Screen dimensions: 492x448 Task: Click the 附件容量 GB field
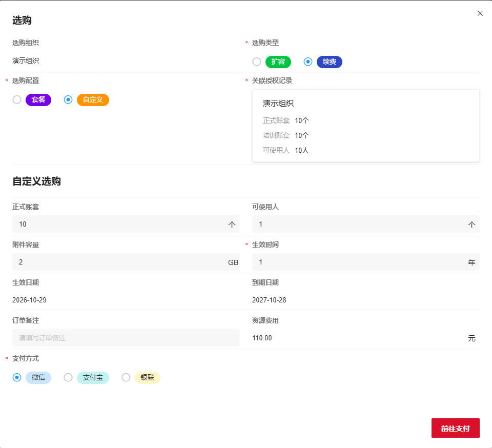pyautogui.click(x=126, y=262)
